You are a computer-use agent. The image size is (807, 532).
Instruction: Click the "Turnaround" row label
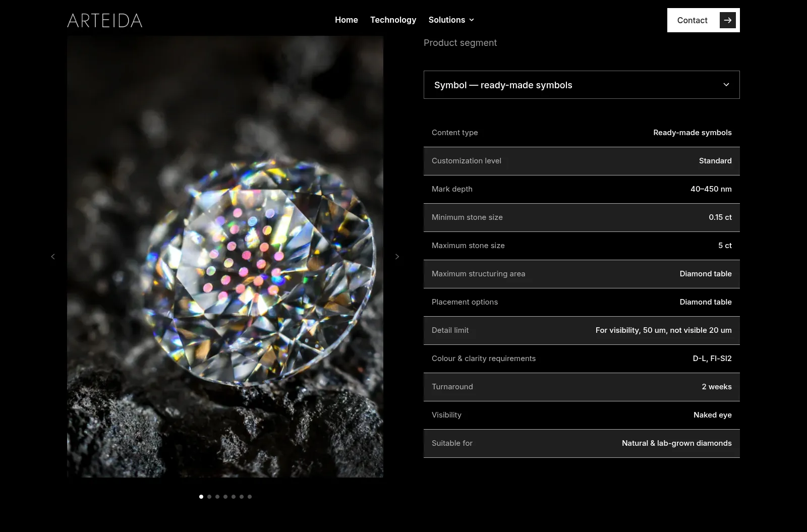pyautogui.click(x=452, y=387)
